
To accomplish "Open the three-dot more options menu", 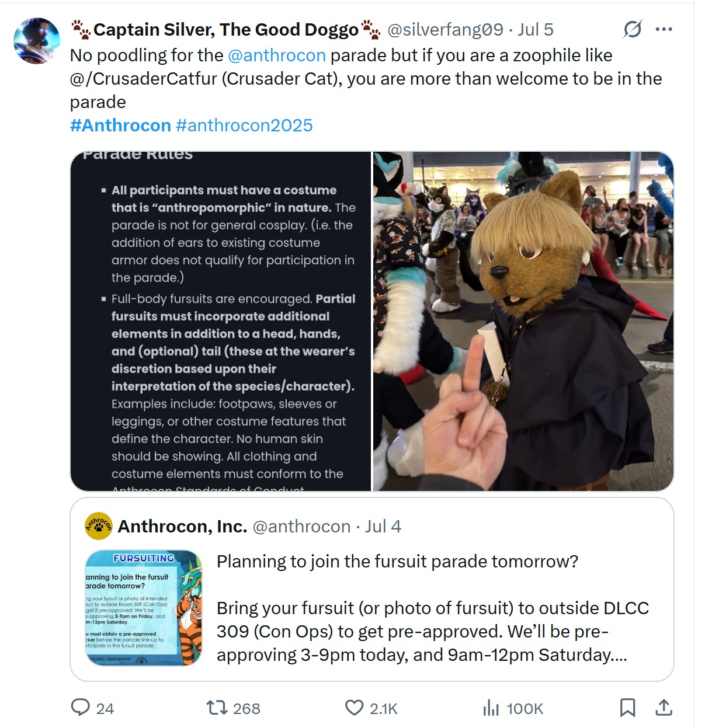I will tap(664, 29).
